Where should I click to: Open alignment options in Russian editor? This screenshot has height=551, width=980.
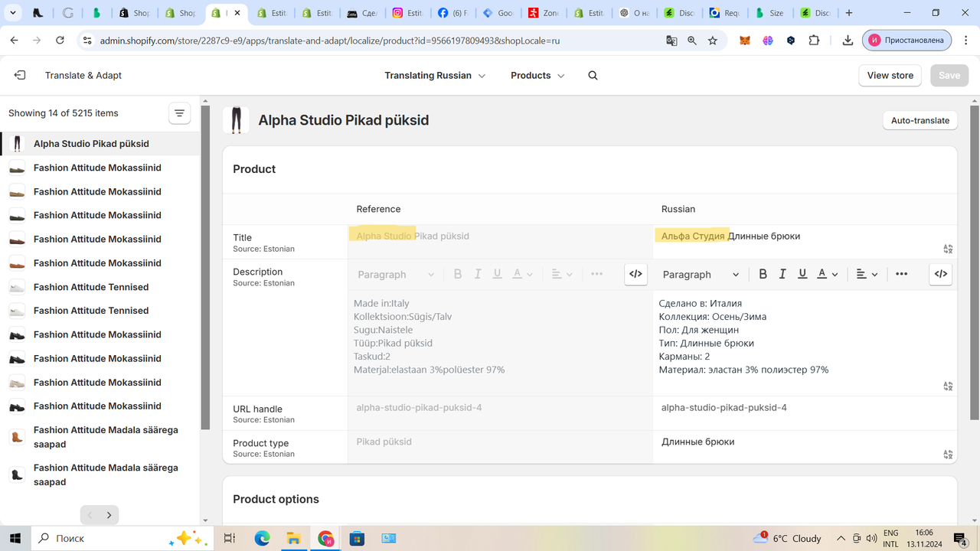867,274
